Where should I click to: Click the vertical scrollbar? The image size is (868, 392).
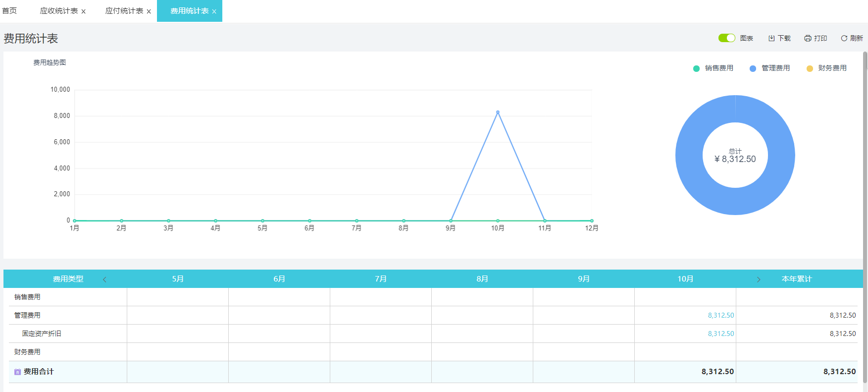[865, 217]
